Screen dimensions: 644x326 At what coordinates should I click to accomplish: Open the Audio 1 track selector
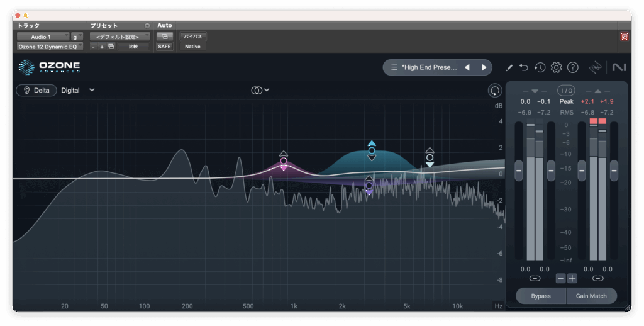click(x=42, y=37)
